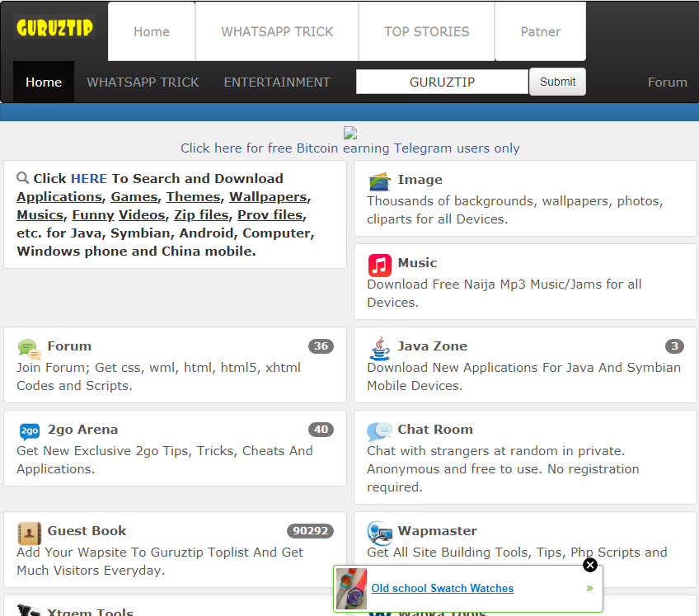The image size is (699, 616).
Task: Click the Chat with strangers description text
Action: (x=503, y=468)
